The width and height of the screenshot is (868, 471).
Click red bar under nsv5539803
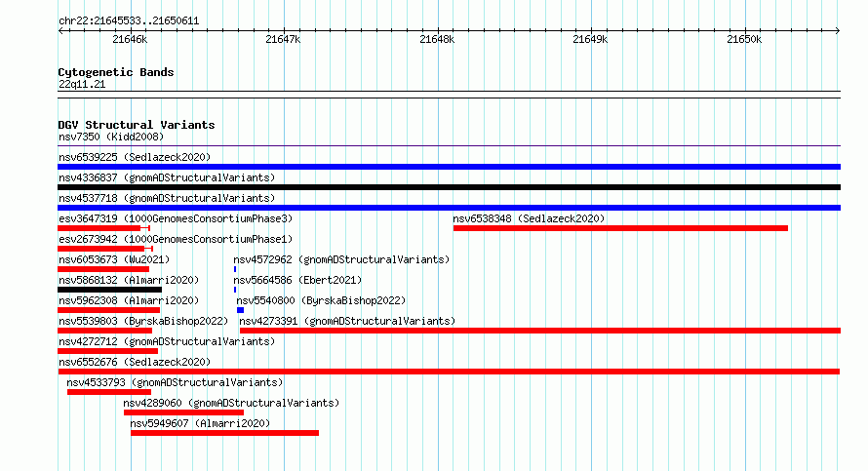pyautogui.click(x=104, y=331)
